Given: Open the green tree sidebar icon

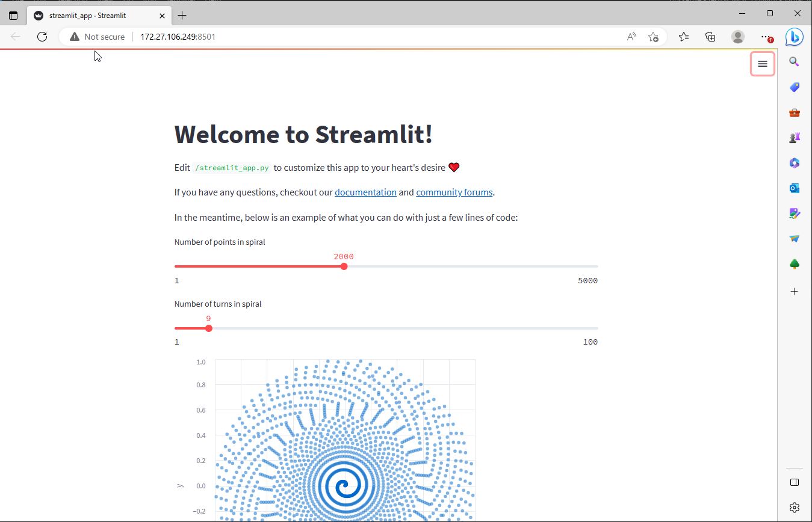Looking at the screenshot, I should pos(794,264).
